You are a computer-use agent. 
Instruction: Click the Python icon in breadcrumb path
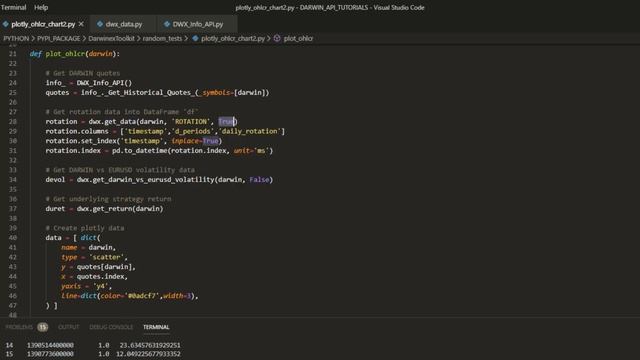coord(195,38)
